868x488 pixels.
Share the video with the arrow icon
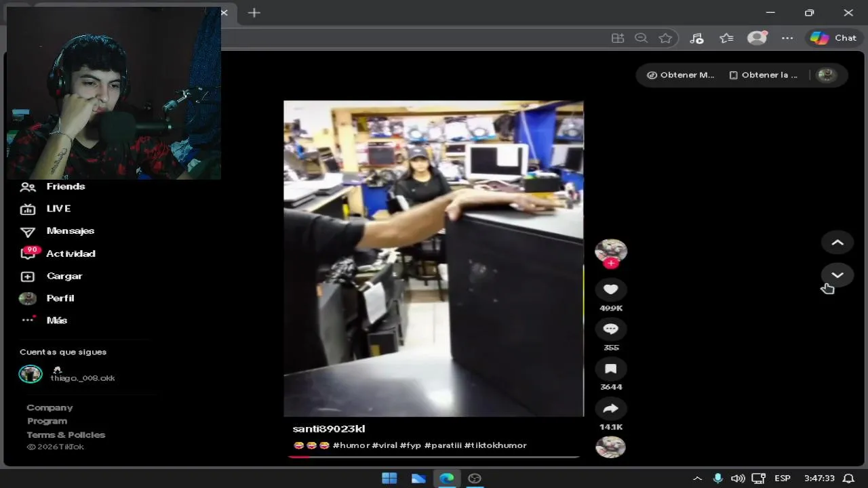pyautogui.click(x=610, y=408)
